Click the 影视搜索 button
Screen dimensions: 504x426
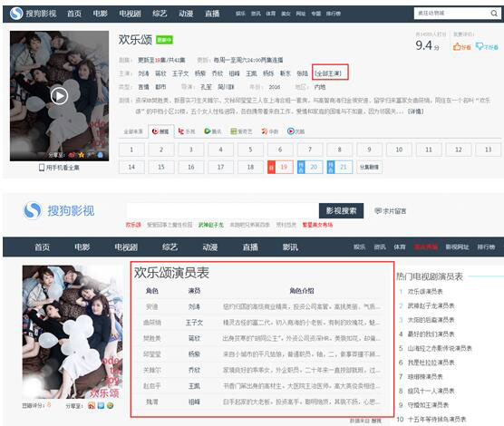pyautogui.click(x=341, y=210)
